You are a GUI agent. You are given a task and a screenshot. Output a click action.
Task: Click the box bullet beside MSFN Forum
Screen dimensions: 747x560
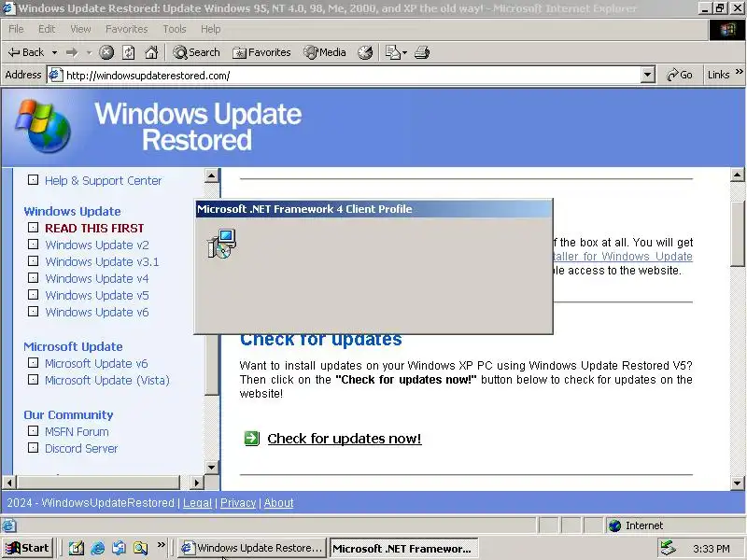33,431
